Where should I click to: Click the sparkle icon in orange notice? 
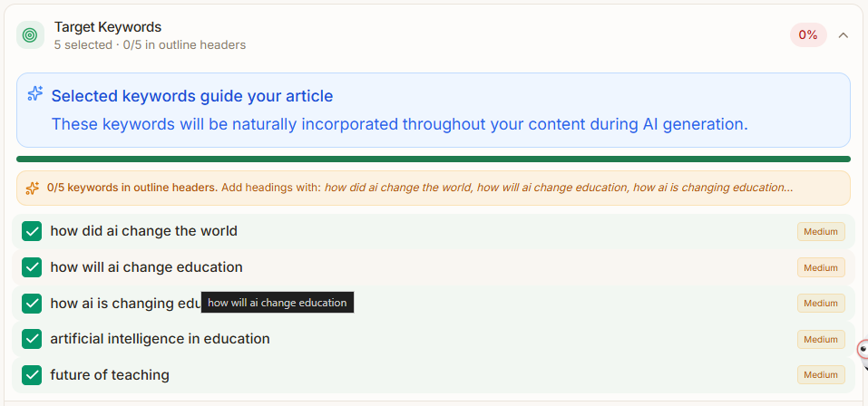33,188
